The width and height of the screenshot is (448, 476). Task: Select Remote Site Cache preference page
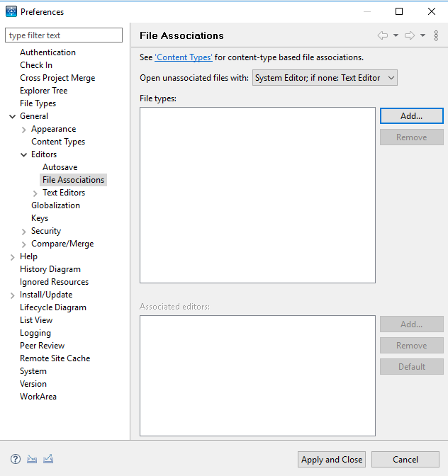pyautogui.click(x=55, y=358)
